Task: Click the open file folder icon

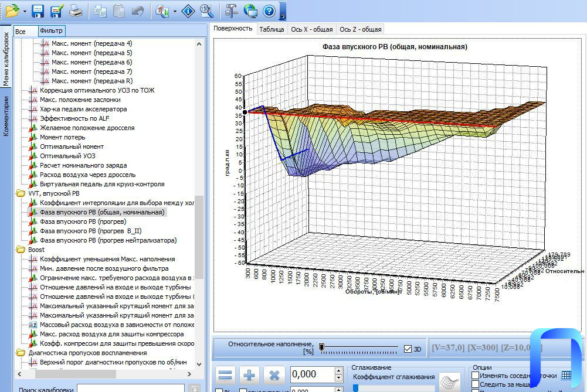Action: [x=12, y=10]
